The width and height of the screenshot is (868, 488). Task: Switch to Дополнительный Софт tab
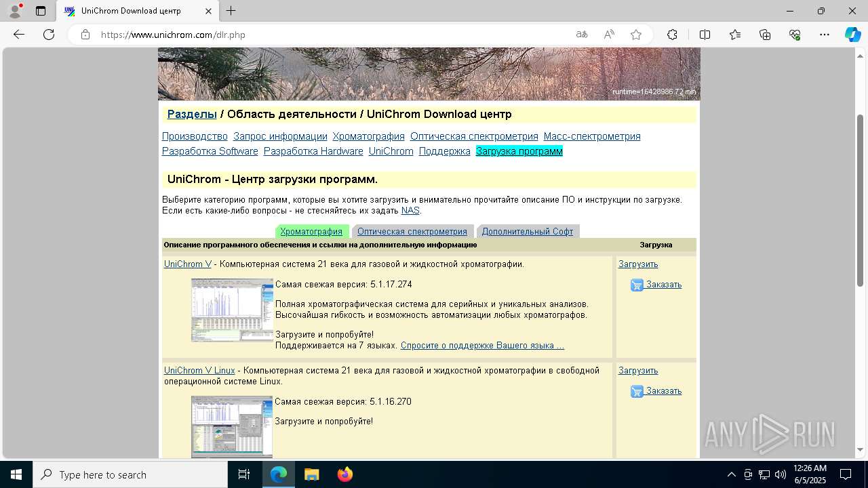(x=528, y=231)
